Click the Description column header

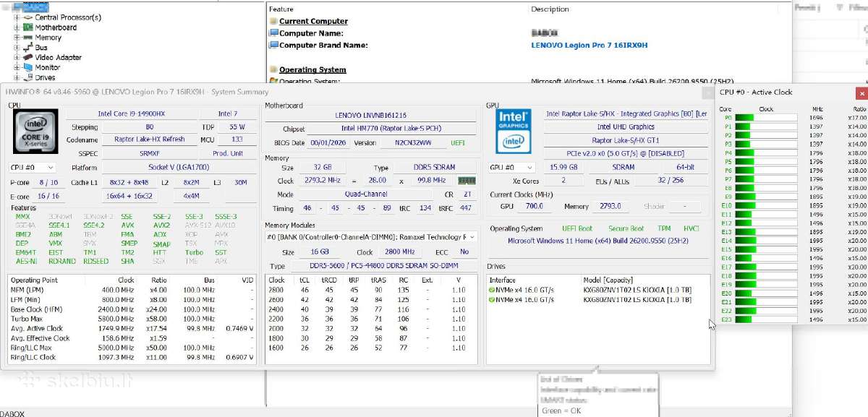coord(550,9)
